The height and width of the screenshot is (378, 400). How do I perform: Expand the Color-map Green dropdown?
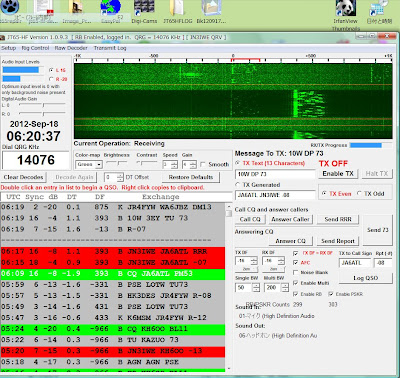[x=89, y=165]
